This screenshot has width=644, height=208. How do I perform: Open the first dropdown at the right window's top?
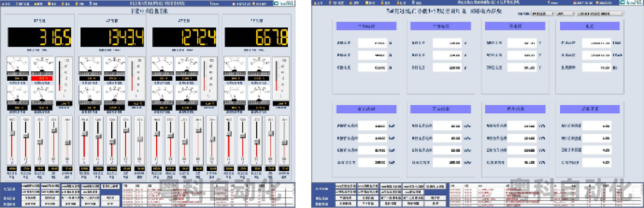pos(543,14)
